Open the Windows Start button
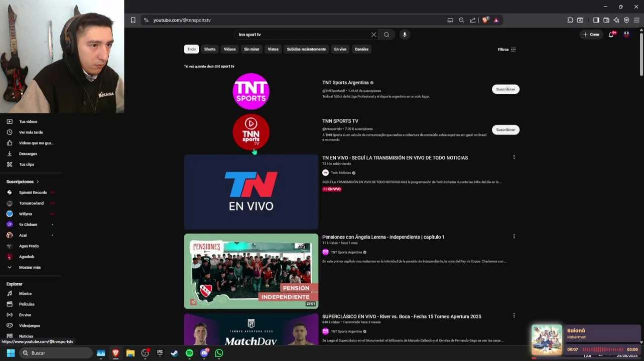This screenshot has height=361, width=644. [11, 353]
